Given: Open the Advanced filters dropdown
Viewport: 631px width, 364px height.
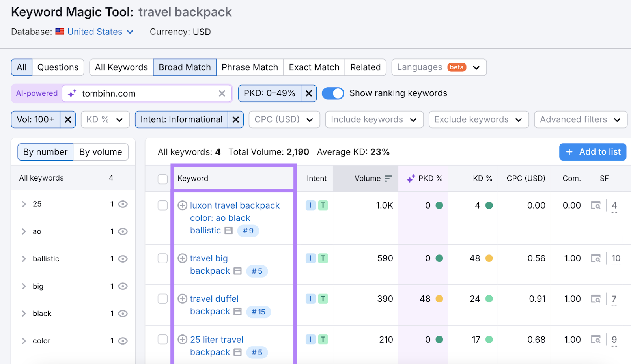Looking at the screenshot, I should pos(580,119).
